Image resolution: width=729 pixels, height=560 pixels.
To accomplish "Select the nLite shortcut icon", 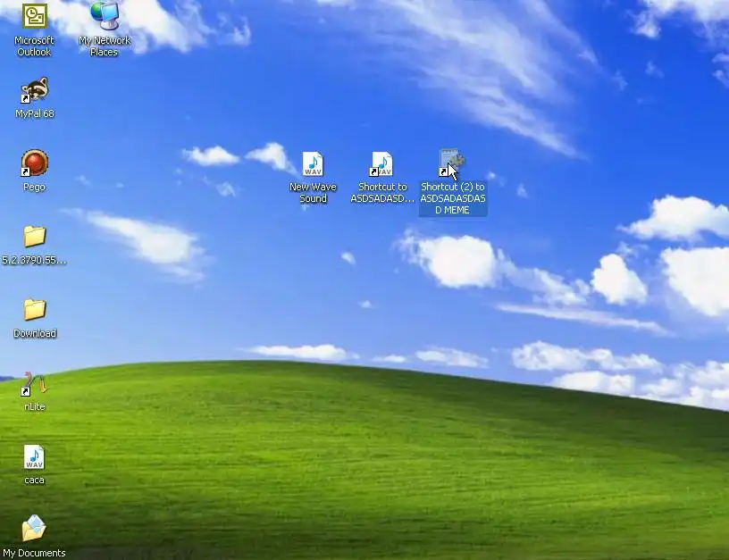I will 35,384.
